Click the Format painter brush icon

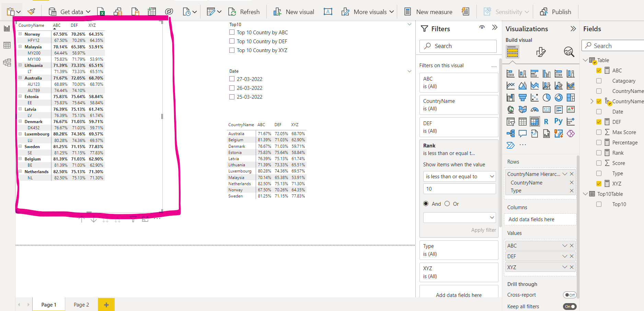pos(31,12)
